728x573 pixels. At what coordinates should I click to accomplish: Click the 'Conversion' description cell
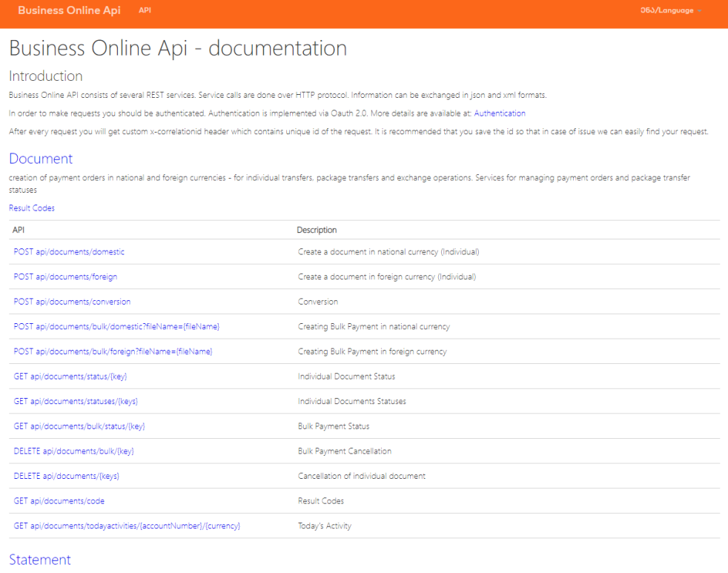point(318,302)
